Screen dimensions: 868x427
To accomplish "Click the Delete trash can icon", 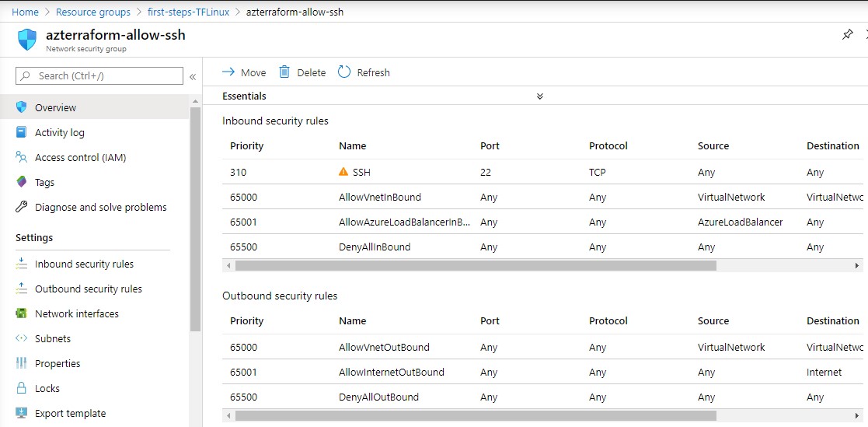I will [284, 72].
